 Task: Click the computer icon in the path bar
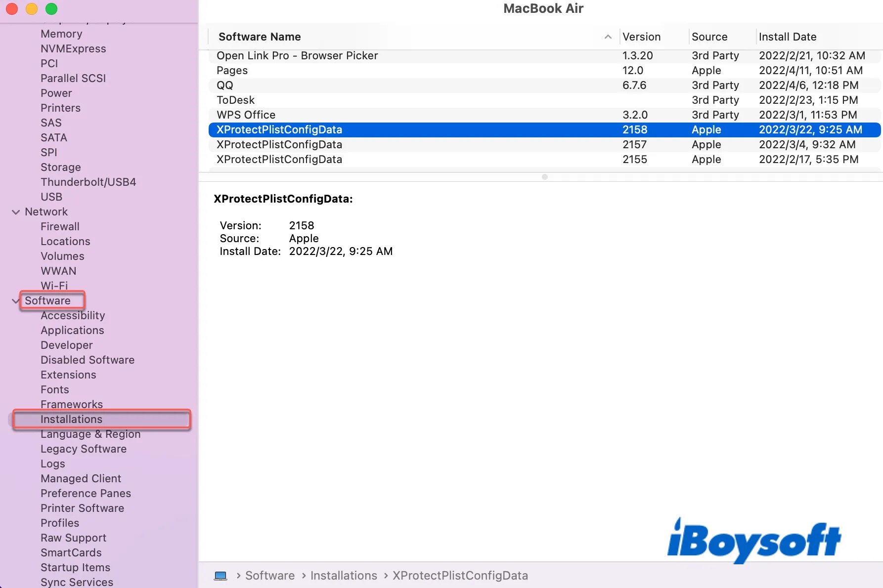[221, 576]
